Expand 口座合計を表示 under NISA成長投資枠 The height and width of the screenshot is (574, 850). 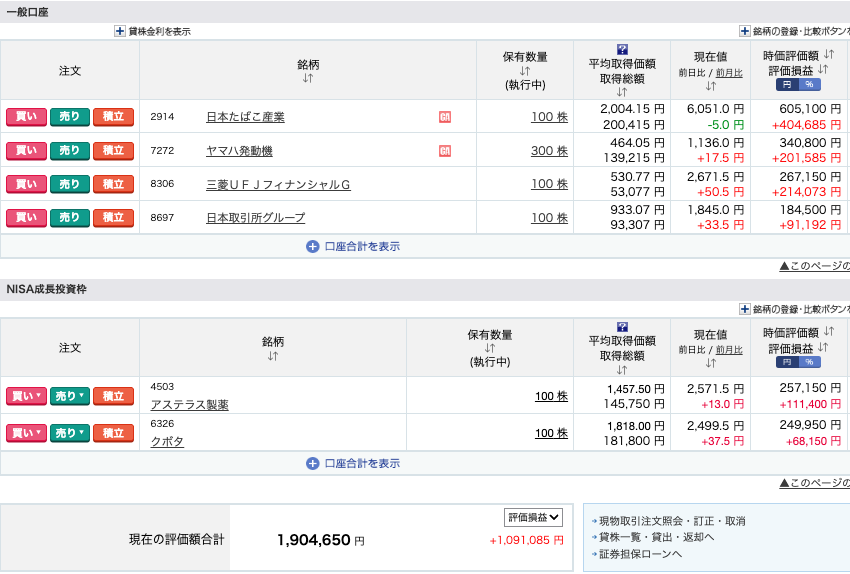[x=353, y=464]
